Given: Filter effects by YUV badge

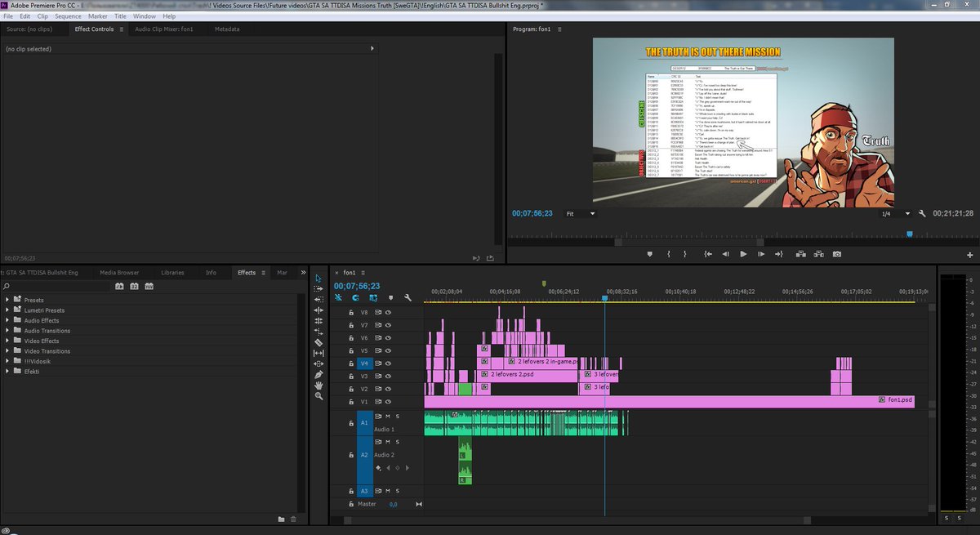Looking at the screenshot, I should [149, 287].
